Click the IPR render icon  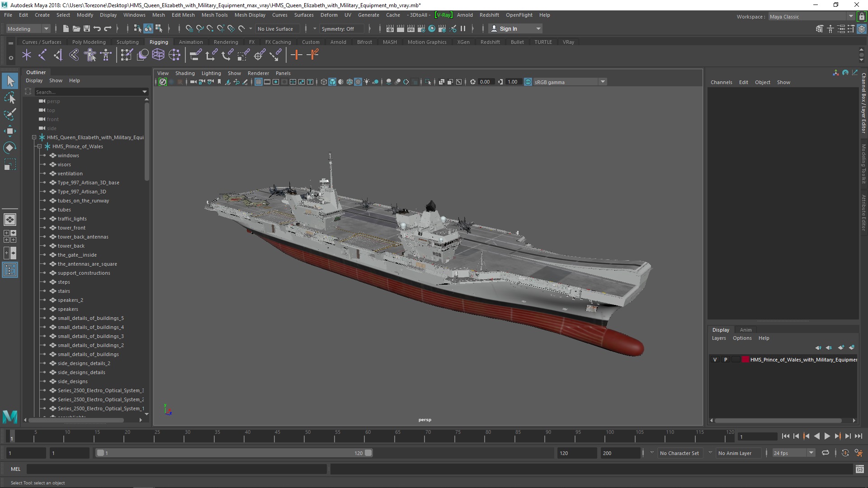[410, 28]
